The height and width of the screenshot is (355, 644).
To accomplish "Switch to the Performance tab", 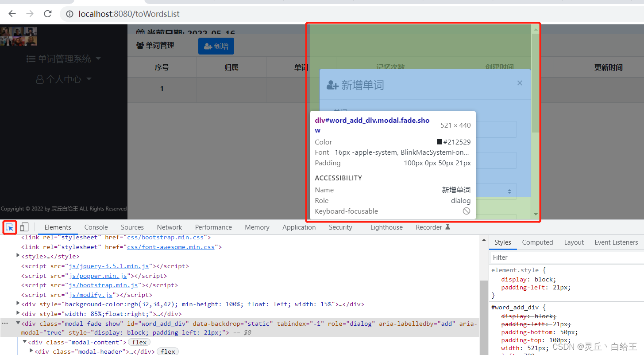I will click(213, 227).
